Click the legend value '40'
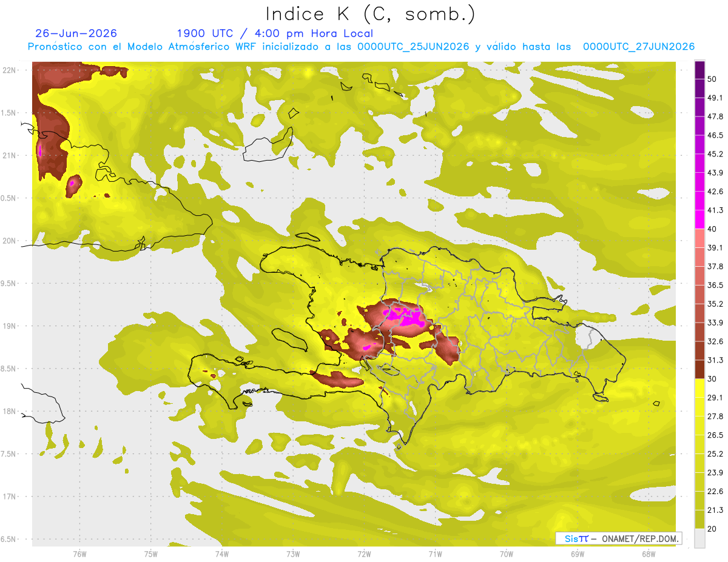Screen dimensions: 728x562 tap(712, 229)
